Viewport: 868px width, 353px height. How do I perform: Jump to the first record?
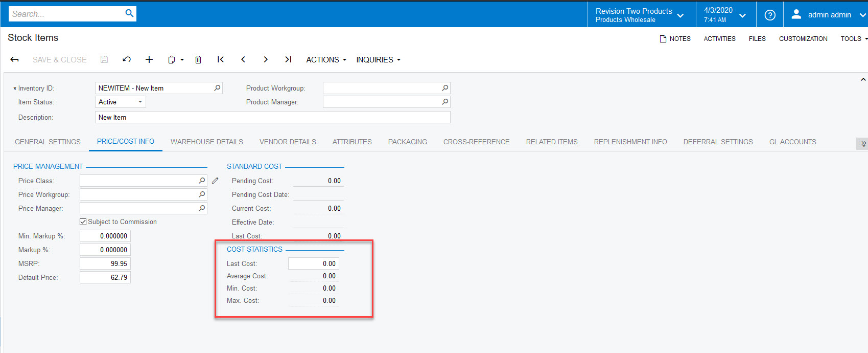point(221,59)
